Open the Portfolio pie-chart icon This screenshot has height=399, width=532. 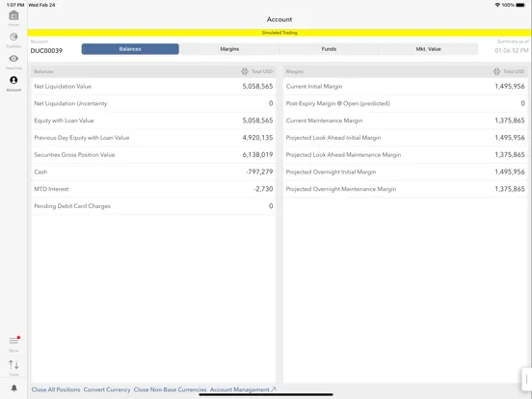(13, 37)
